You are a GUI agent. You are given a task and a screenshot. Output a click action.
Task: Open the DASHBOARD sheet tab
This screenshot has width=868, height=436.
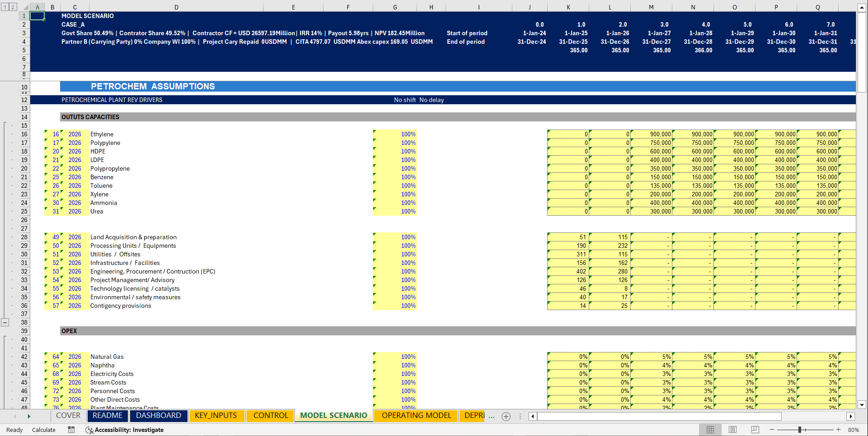click(159, 415)
